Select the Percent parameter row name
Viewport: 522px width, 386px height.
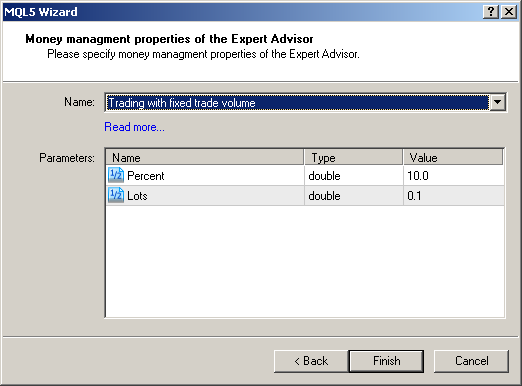click(146, 176)
